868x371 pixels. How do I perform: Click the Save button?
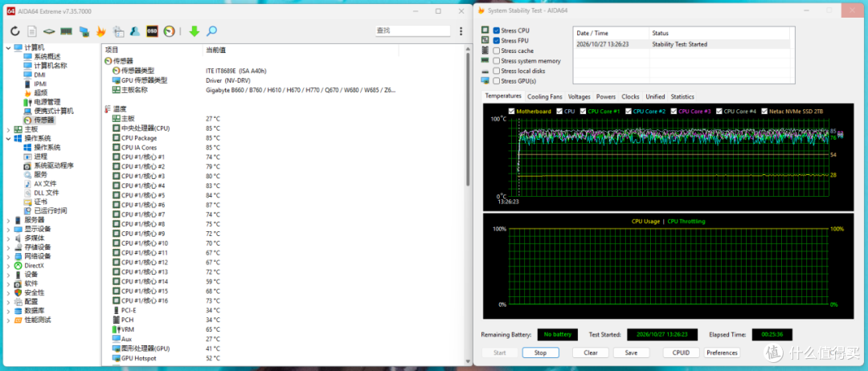point(631,353)
